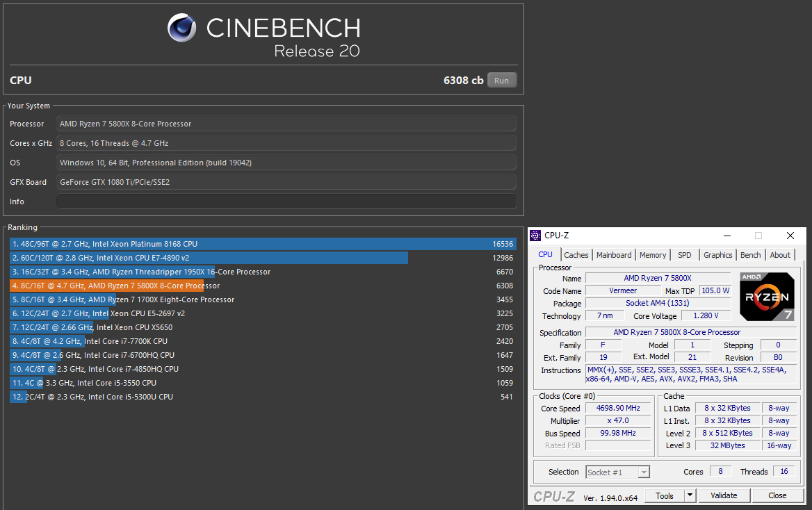The width and height of the screenshot is (812, 510).
Task: Click the CPU-Z app icon in title bar
Action: pyautogui.click(x=535, y=236)
